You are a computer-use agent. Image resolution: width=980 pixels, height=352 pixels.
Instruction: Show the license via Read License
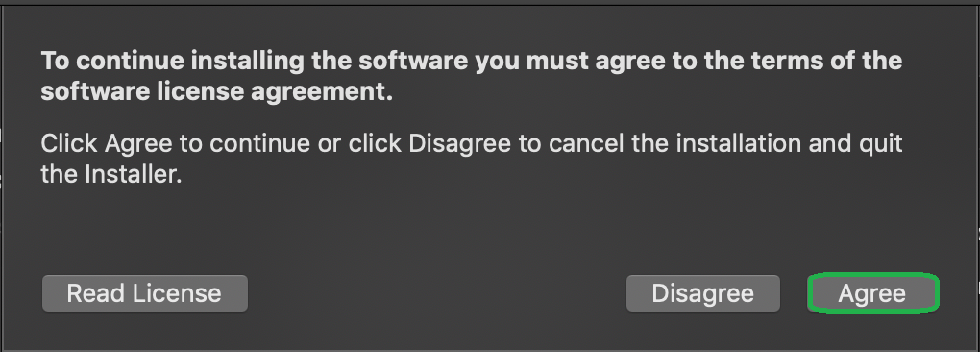coord(145,293)
